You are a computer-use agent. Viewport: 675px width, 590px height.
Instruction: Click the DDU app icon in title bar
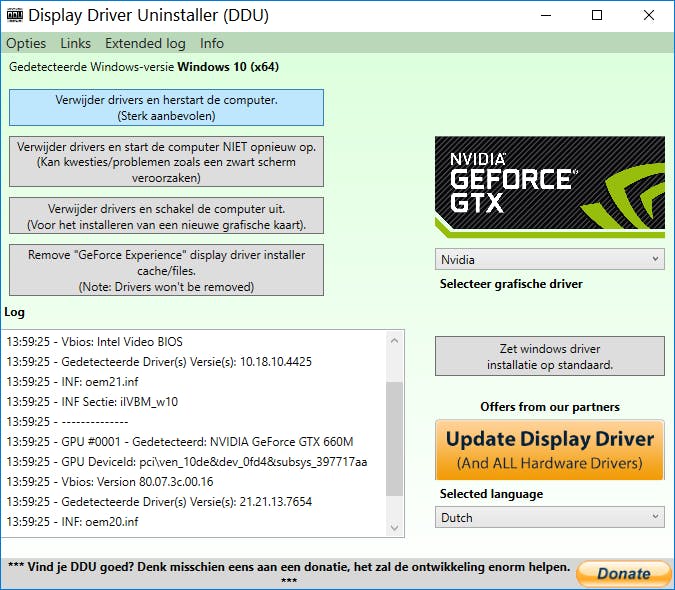(13, 16)
